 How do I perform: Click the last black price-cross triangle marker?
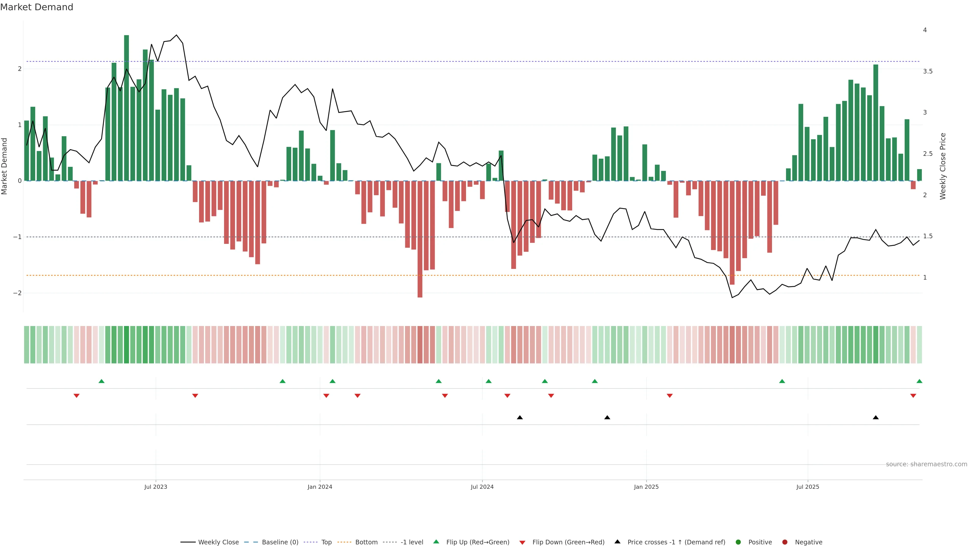[876, 418]
